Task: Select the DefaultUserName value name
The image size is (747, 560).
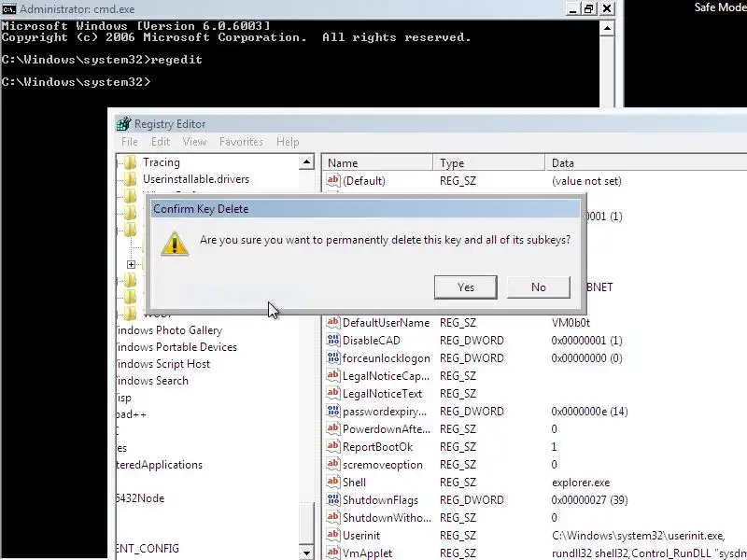Action: 386,322
